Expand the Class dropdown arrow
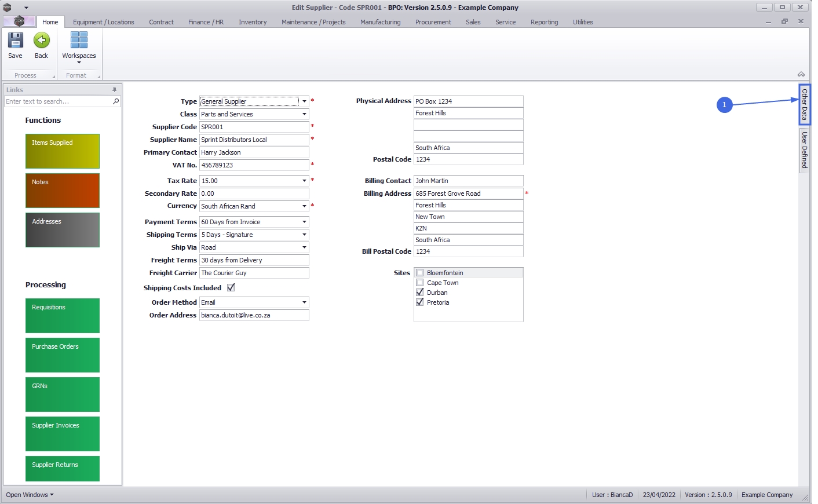 tap(304, 114)
